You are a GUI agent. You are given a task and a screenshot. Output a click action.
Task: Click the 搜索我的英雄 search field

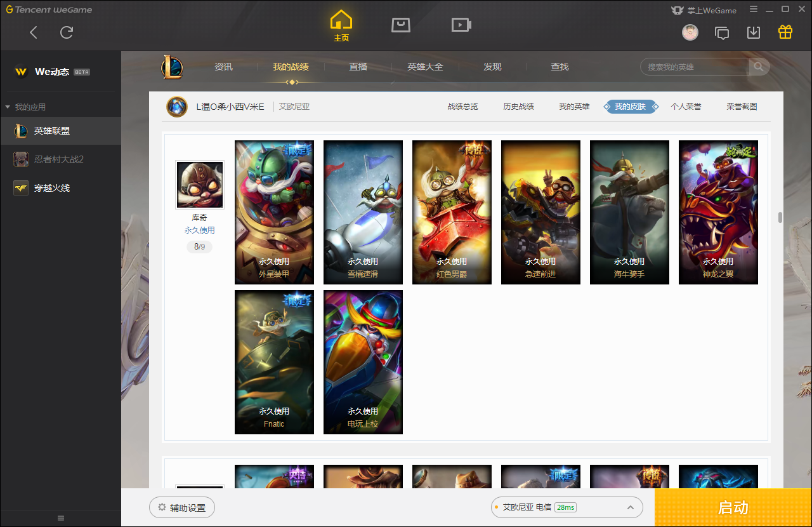(695, 67)
